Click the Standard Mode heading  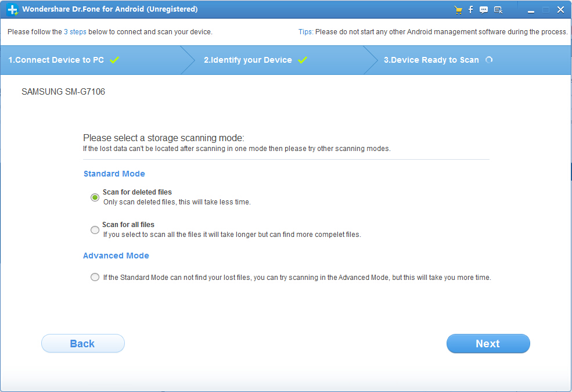pyautogui.click(x=114, y=174)
